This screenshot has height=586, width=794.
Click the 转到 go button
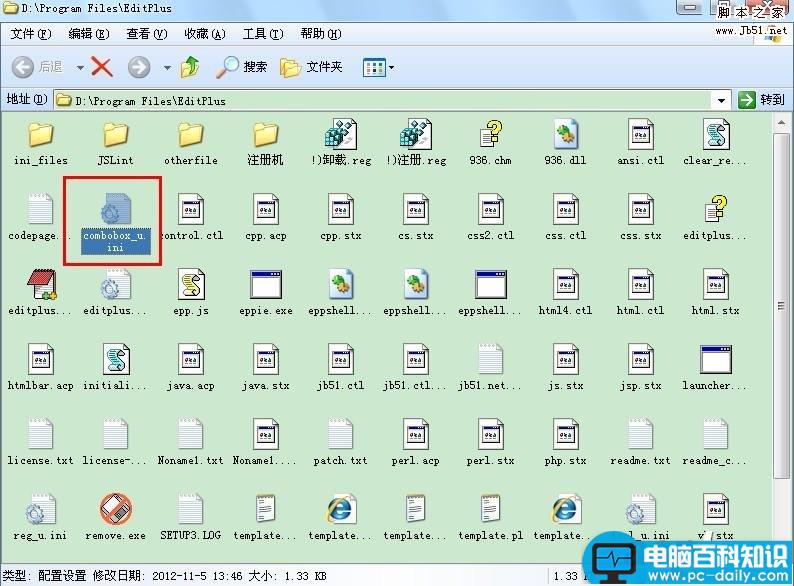click(762, 100)
